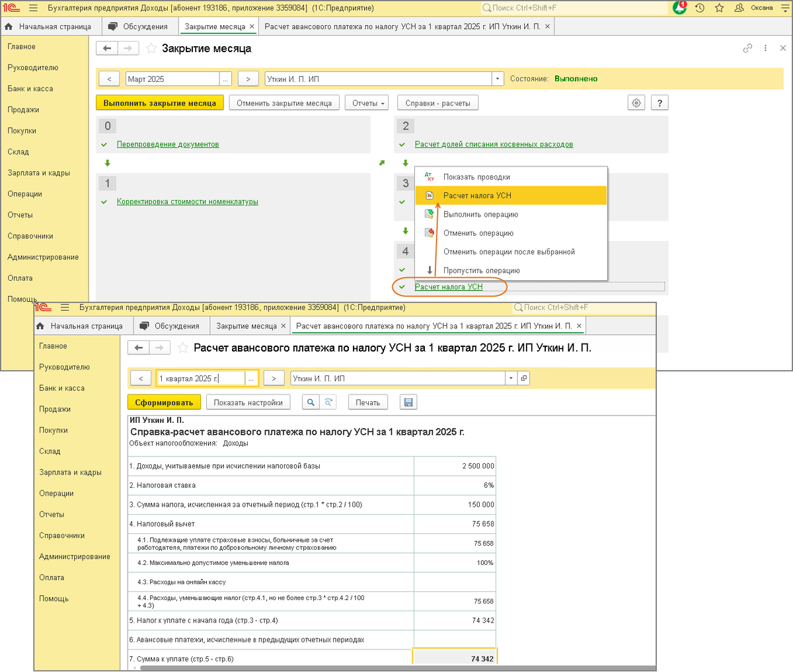
Task: Open the hamburger main menu in top window
Action: pyautogui.click(x=34, y=8)
